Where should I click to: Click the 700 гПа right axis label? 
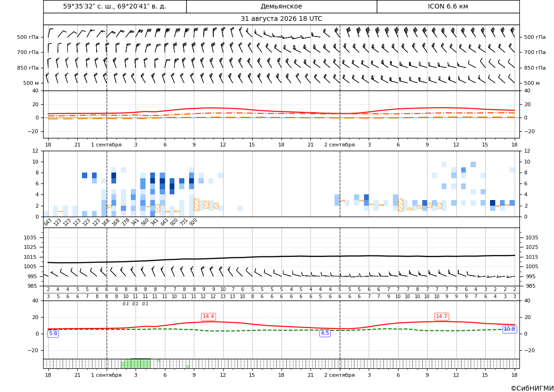pyautogui.click(x=535, y=52)
